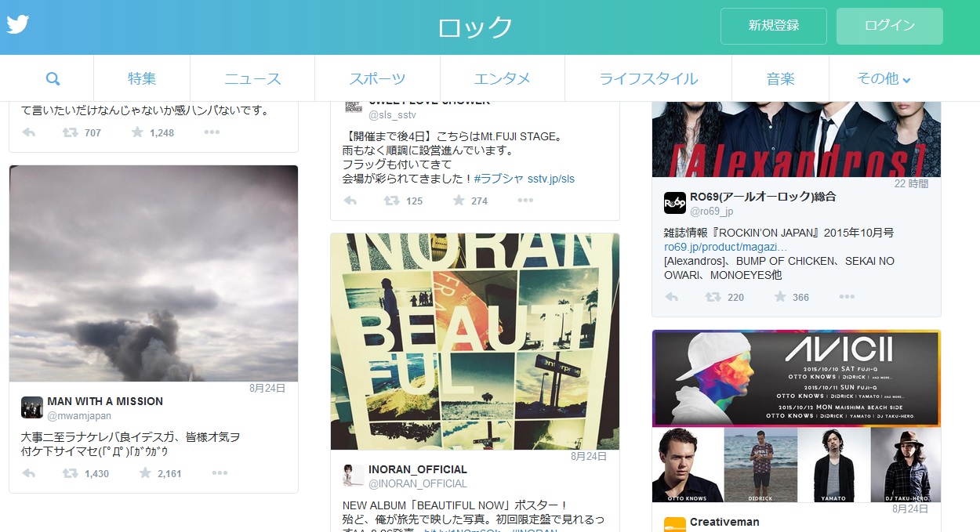Click the MAN WITH A MISSION avatar

(32, 407)
